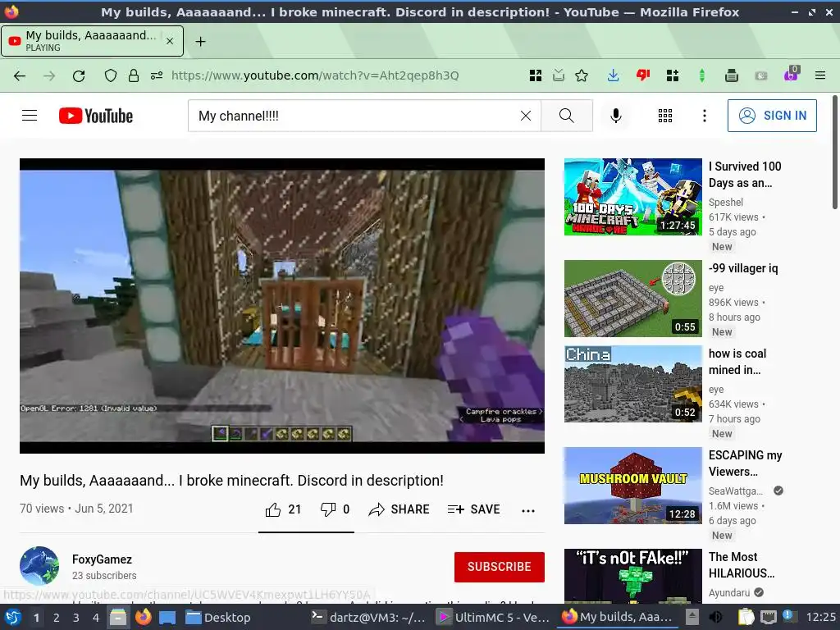Screen dimensions: 840x630
Task: Open the site permissions icon in address bar
Action: pyautogui.click(x=157, y=75)
